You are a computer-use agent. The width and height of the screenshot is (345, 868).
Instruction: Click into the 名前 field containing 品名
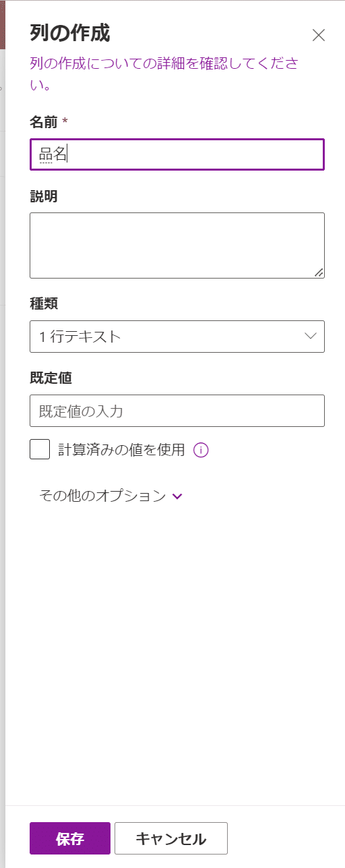(177, 154)
